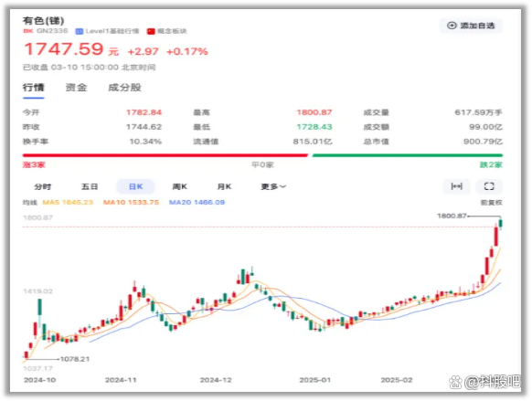Select the 周K chart period

click(x=179, y=186)
